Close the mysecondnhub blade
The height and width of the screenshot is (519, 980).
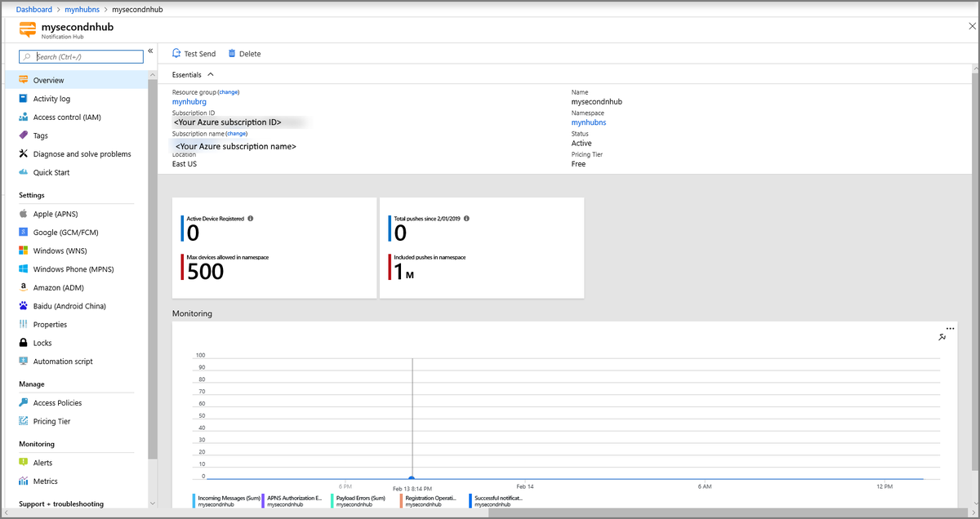click(x=970, y=26)
